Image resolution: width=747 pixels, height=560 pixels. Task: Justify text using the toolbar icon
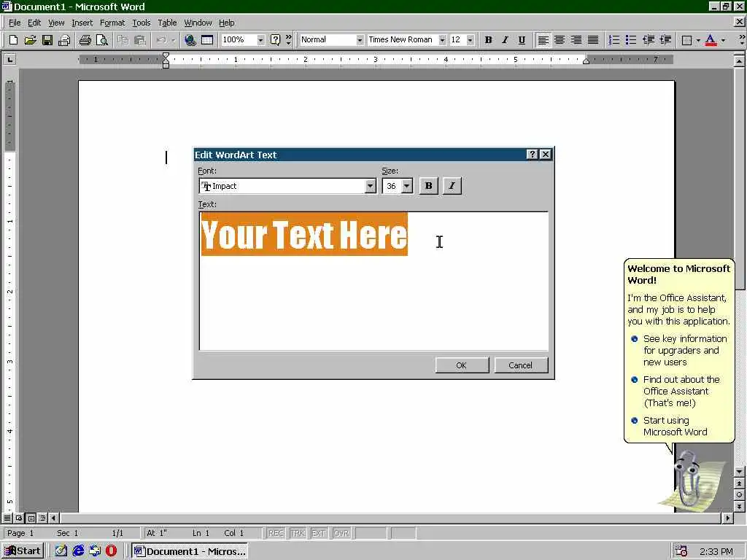click(592, 40)
